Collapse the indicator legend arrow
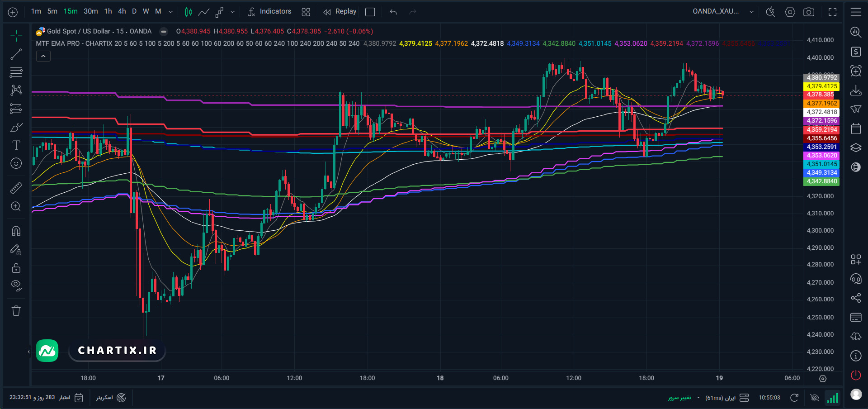The width and height of the screenshot is (868, 409). click(x=43, y=56)
